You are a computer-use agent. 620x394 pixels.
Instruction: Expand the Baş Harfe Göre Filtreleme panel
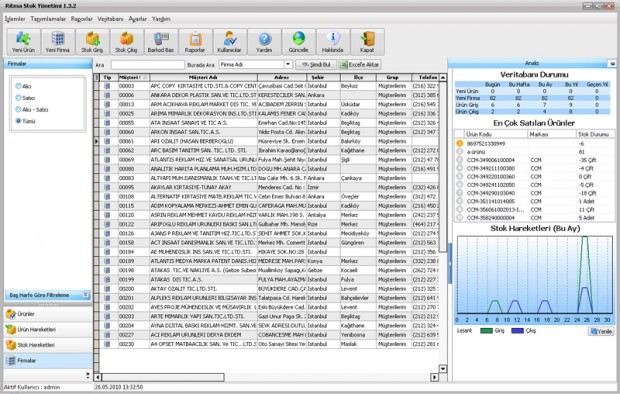[x=86, y=295]
